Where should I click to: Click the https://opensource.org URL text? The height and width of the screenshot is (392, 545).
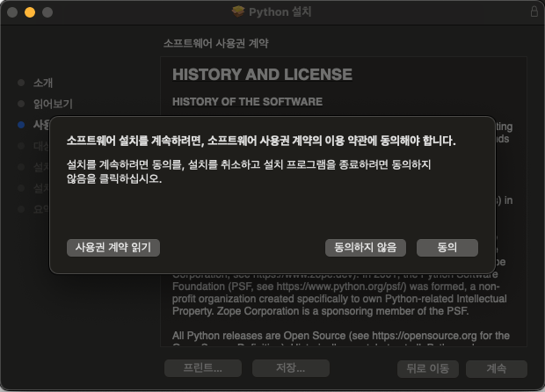(425, 336)
